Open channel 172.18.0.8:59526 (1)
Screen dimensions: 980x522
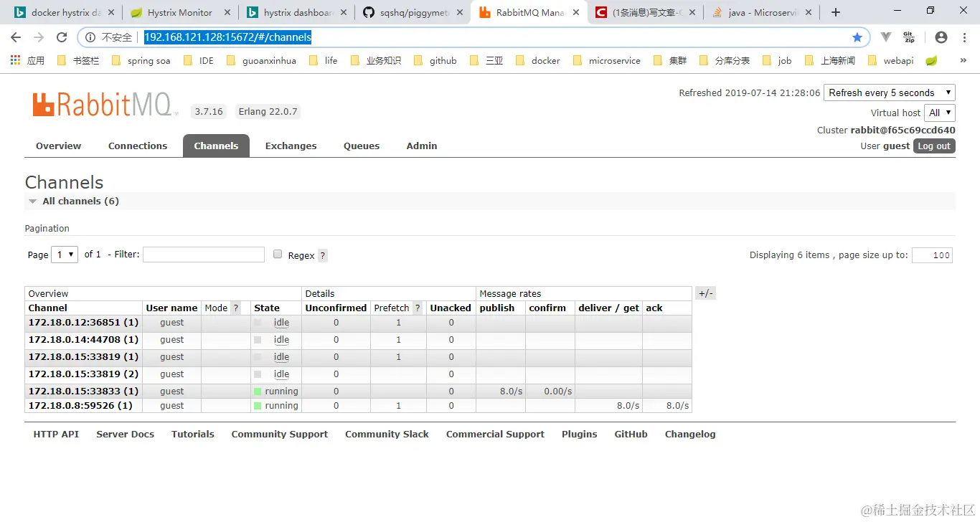click(80, 406)
